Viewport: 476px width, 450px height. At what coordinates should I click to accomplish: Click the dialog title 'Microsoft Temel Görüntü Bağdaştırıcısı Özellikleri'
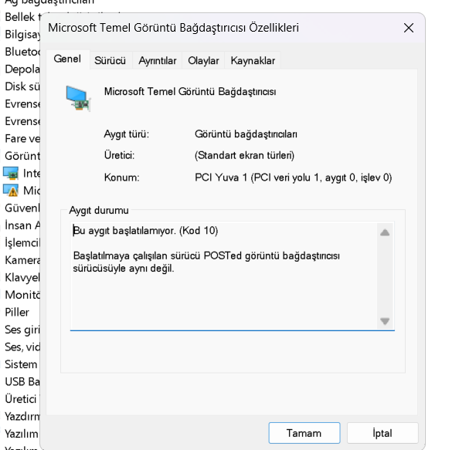coord(173,28)
